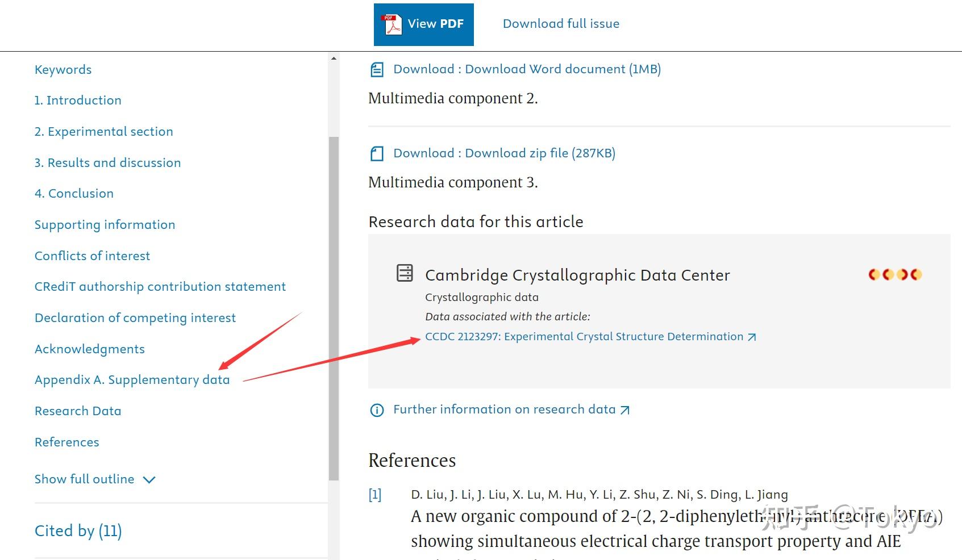Click the Cambridge Crystallographic database icon
The height and width of the screenshot is (560, 962).
coord(405,273)
